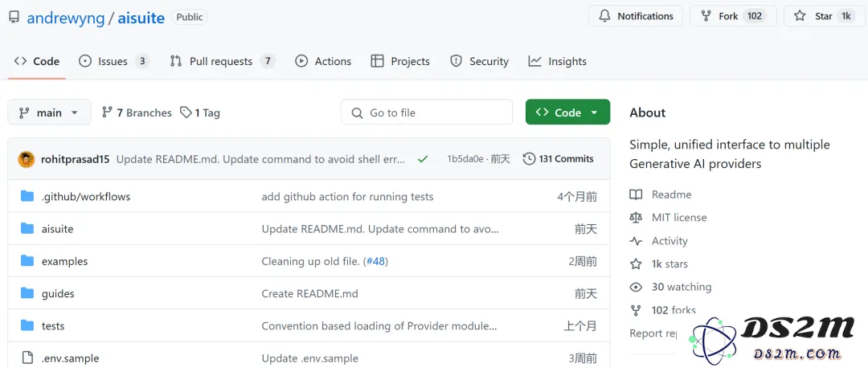
Task: Go to the Actions tab
Action: (323, 61)
